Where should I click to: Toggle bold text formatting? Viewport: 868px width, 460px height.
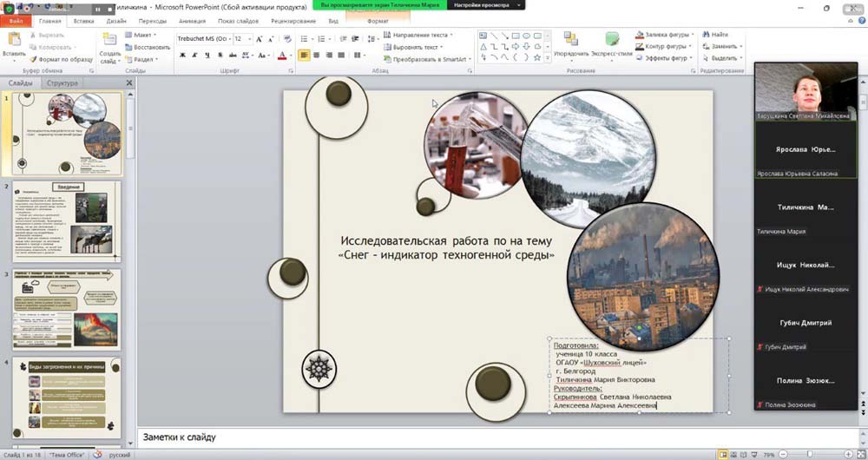point(182,55)
